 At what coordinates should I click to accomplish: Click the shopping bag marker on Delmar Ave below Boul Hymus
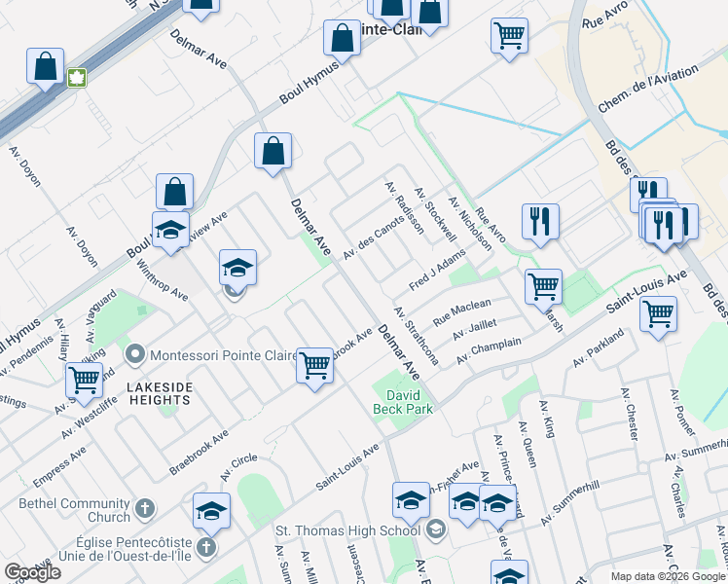click(273, 153)
